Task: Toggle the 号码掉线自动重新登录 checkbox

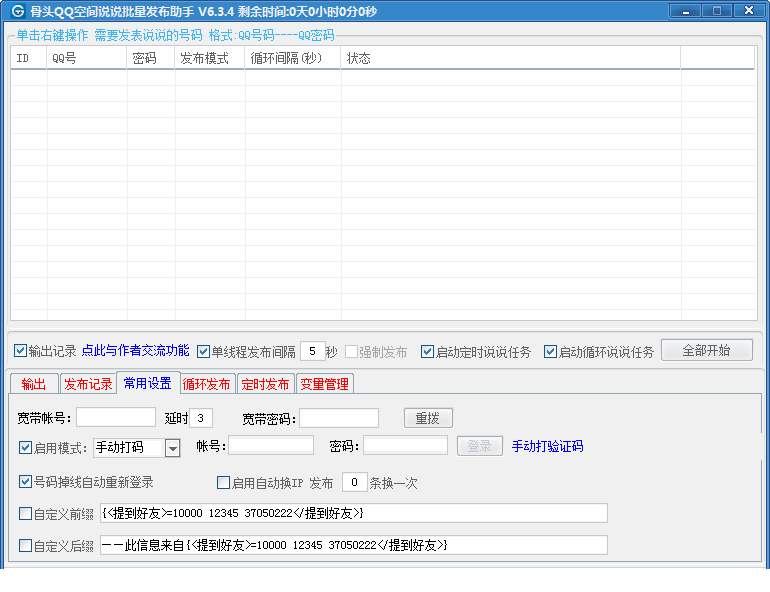Action: [x=25, y=482]
